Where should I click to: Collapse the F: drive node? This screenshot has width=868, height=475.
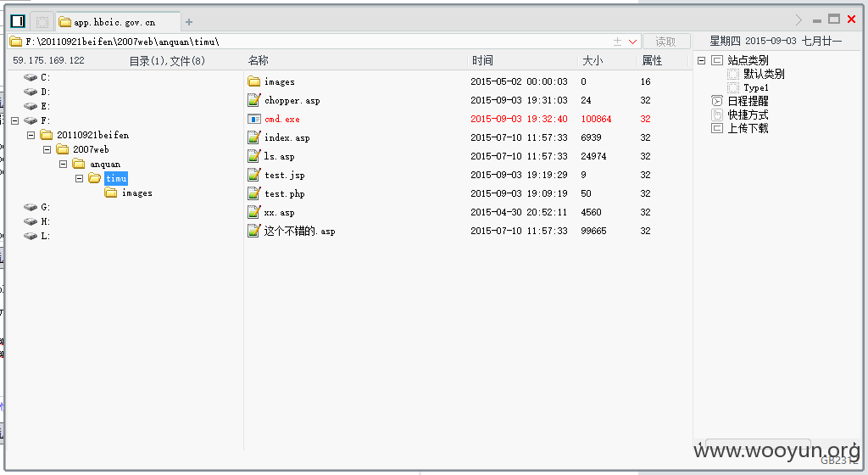point(15,120)
